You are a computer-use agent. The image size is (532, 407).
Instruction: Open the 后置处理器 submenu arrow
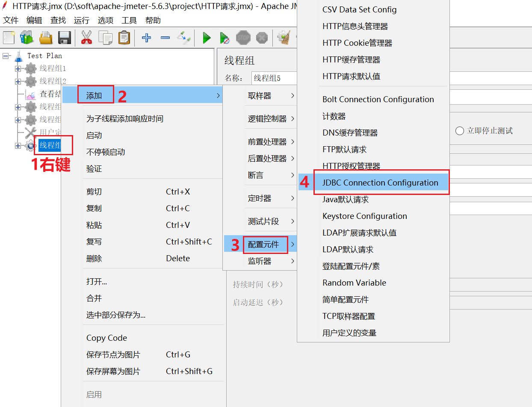coord(293,158)
